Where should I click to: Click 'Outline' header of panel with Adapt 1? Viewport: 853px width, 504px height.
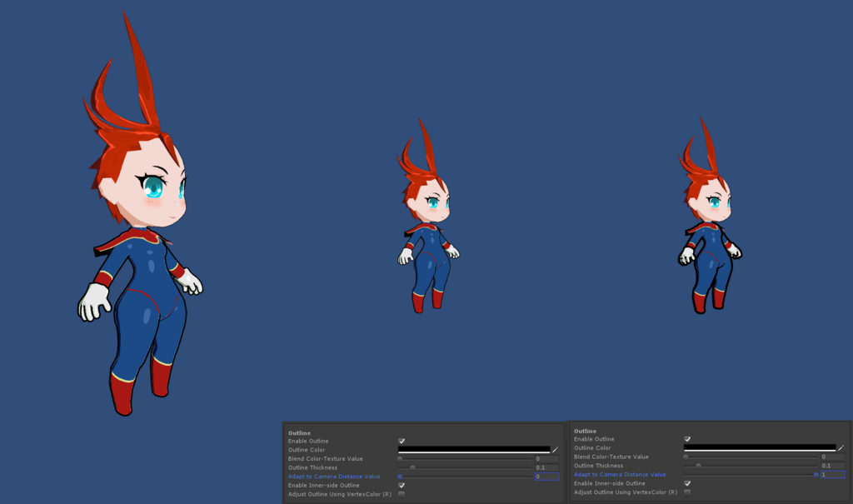pyautogui.click(x=585, y=431)
